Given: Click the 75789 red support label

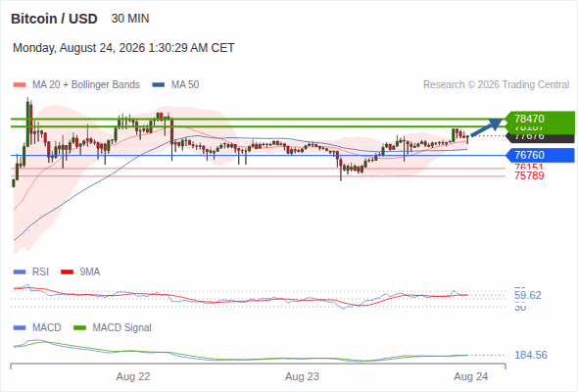Looking at the screenshot, I should click(529, 175).
